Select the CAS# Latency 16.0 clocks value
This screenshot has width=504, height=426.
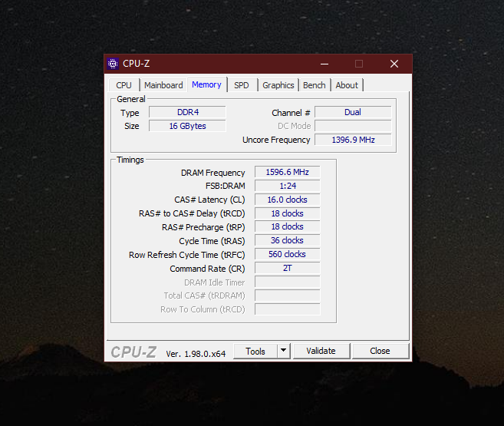coord(288,200)
